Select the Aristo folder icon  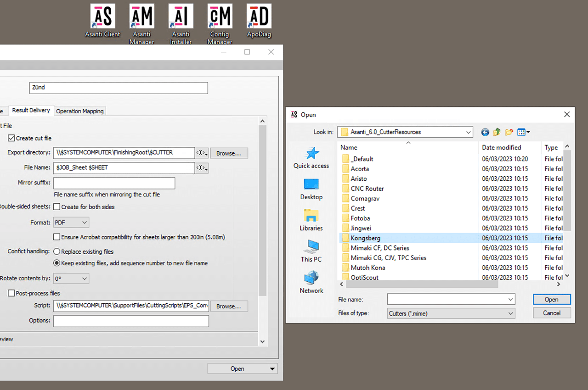pyautogui.click(x=346, y=178)
